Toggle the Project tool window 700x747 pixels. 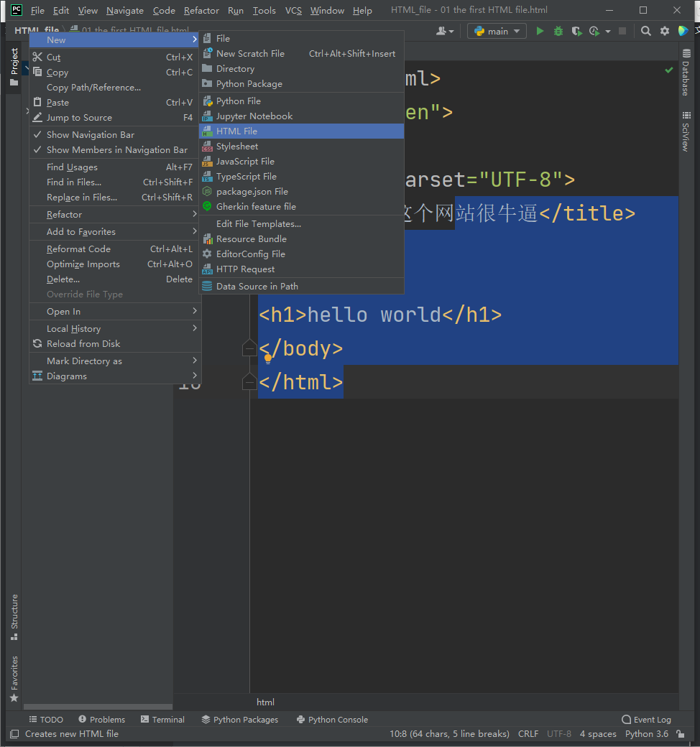pyautogui.click(x=14, y=67)
